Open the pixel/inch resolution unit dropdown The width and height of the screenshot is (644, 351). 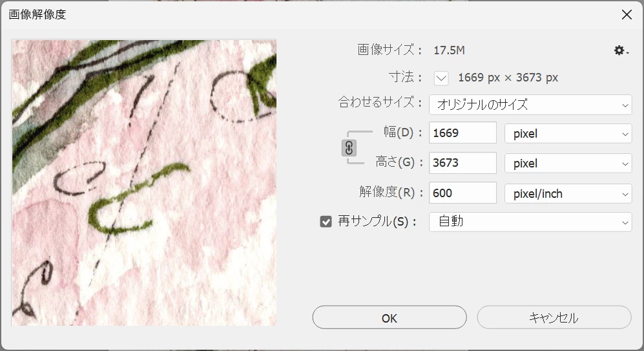pos(568,193)
